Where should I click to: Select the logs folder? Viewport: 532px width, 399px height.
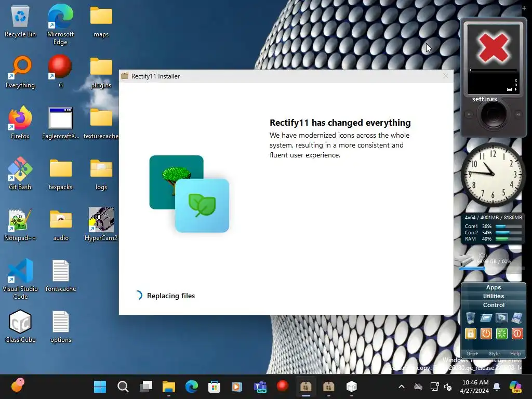[x=101, y=175]
